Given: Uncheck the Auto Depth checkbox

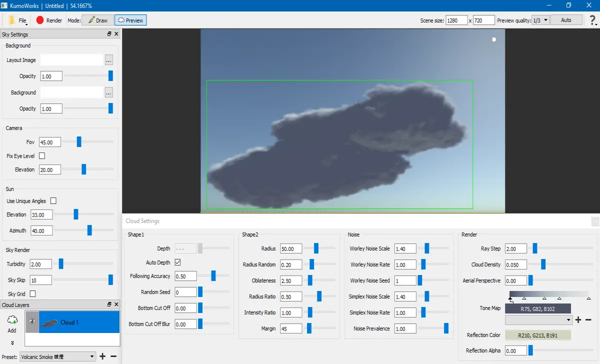Looking at the screenshot, I should pos(177,262).
